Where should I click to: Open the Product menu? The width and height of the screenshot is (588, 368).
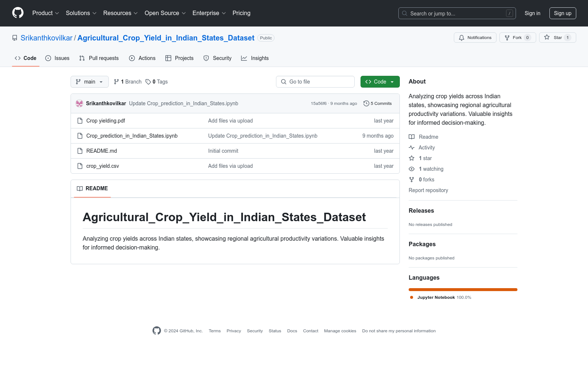[46, 13]
